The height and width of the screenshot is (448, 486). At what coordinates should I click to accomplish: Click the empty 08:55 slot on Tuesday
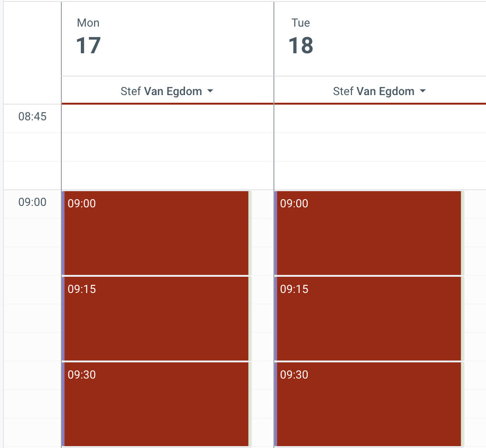(379, 175)
